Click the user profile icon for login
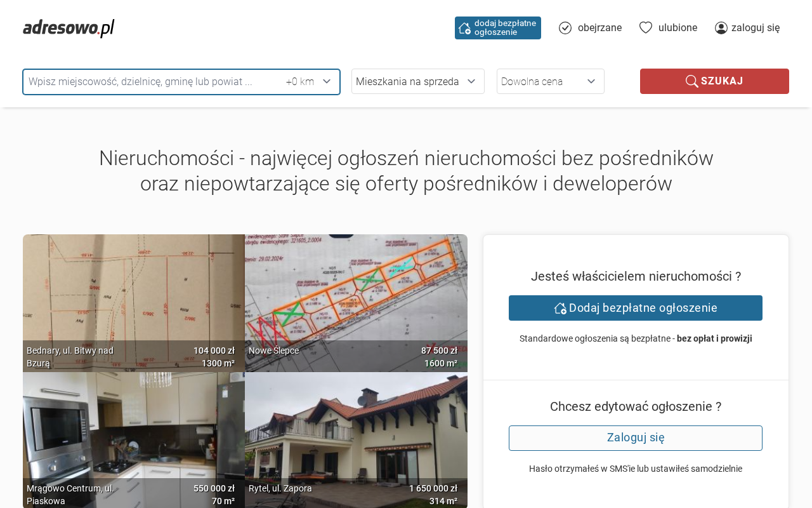 721,28
